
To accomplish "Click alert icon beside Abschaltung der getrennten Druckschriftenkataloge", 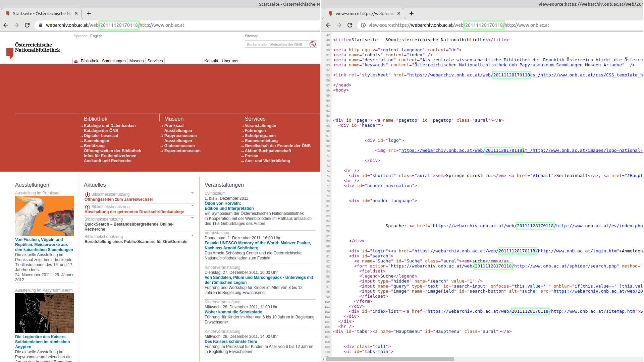I will (x=88, y=207).
